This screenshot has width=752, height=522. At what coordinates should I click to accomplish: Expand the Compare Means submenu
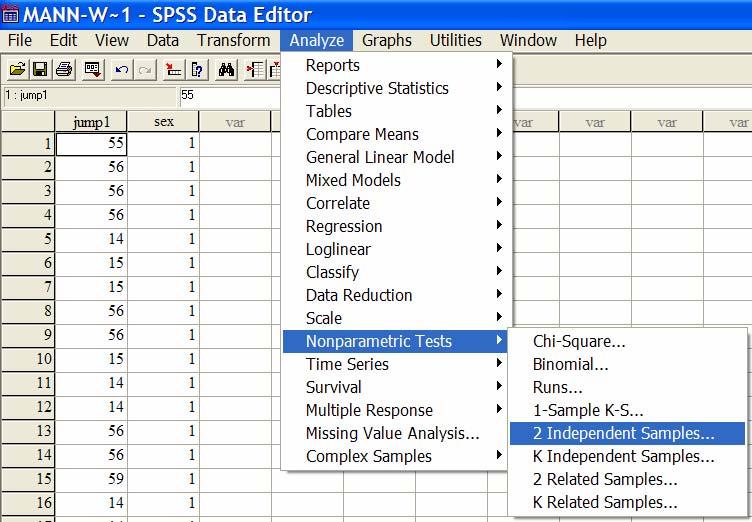click(x=395, y=134)
